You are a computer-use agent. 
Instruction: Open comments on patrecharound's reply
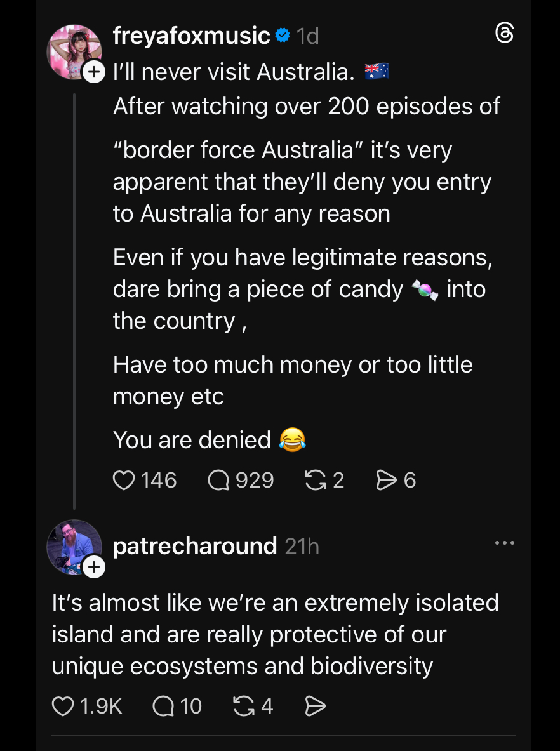tap(164, 706)
